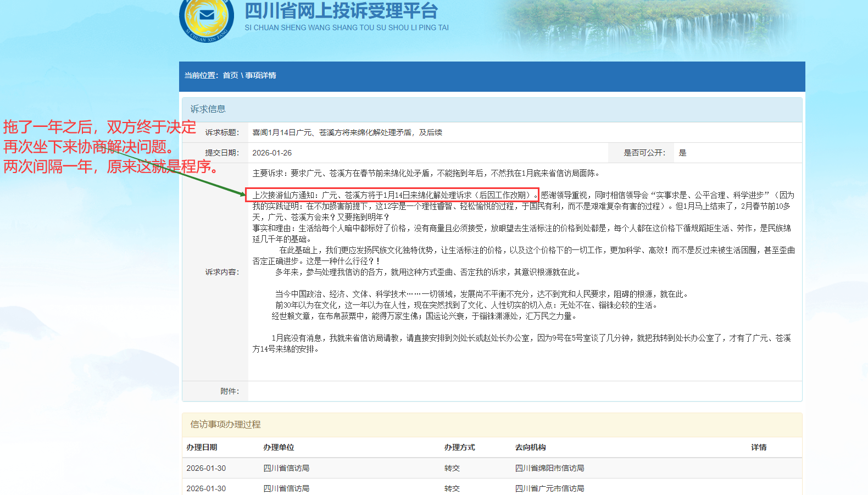Click the 详情 column header
The height and width of the screenshot is (495, 868).
(759, 447)
